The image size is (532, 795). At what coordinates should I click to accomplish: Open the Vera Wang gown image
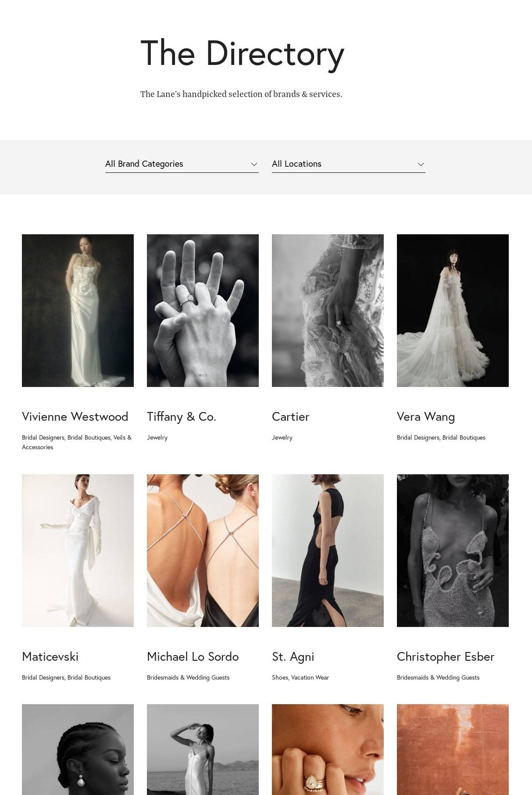coord(453,311)
